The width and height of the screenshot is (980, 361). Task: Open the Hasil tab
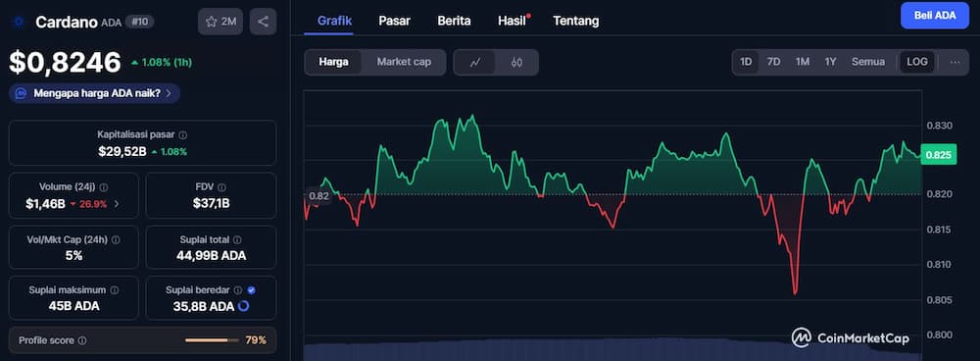click(512, 21)
